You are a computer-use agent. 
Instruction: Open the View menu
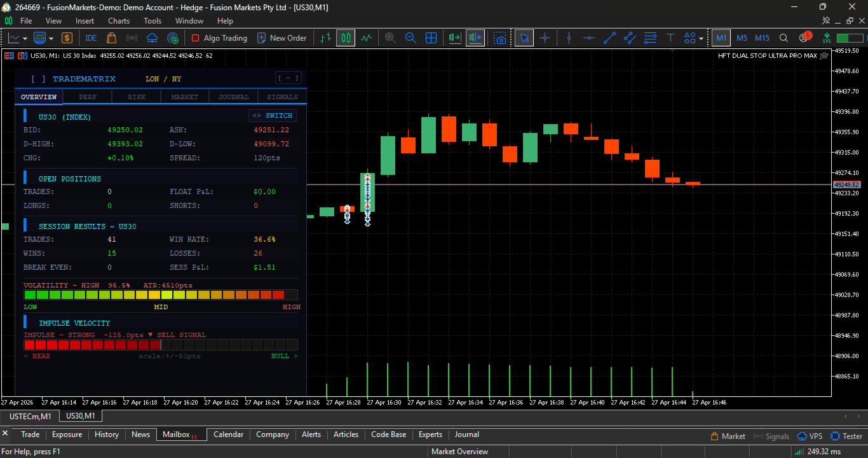(53, 21)
